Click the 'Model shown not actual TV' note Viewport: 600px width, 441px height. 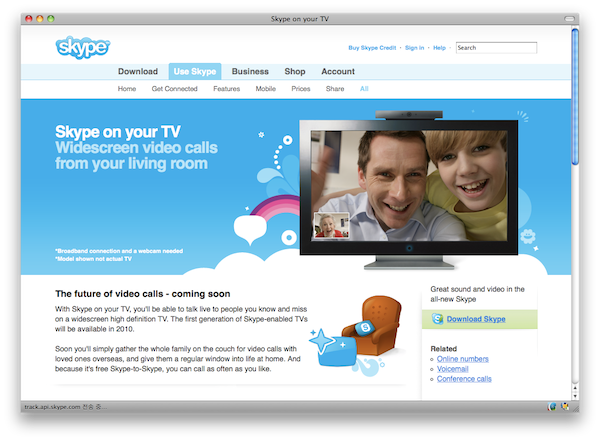pyautogui.click(x=93, y=259)
